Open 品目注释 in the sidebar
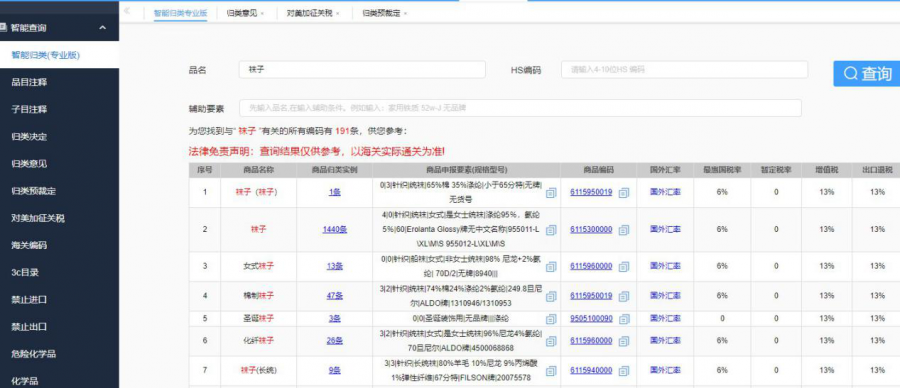900x388 pixels. click(59, 82)
